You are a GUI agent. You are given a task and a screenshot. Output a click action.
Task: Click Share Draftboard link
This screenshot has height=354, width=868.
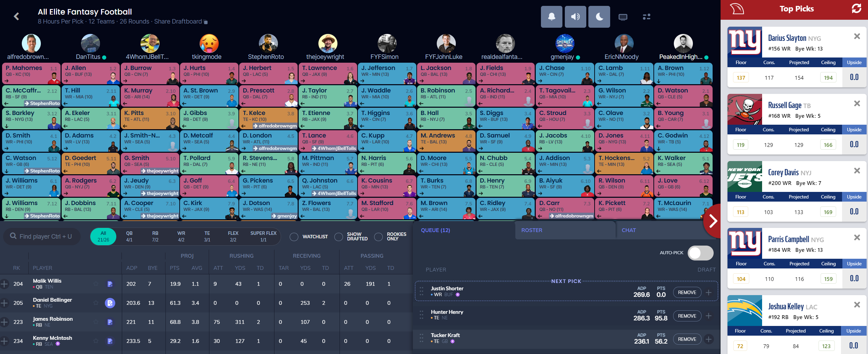point(178,21)
